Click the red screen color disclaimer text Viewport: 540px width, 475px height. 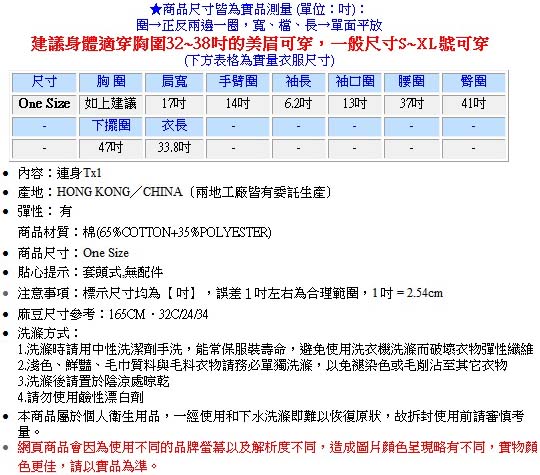tap(278, 457)
